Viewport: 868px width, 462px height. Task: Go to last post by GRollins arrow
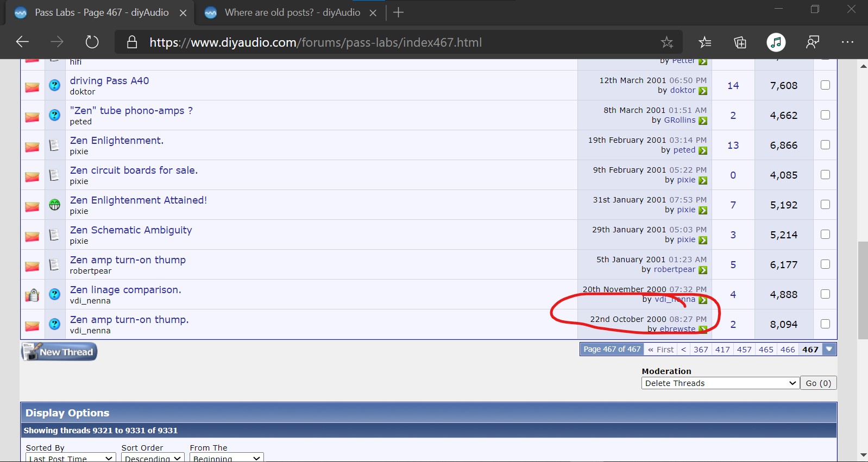[x=703, y=121]
